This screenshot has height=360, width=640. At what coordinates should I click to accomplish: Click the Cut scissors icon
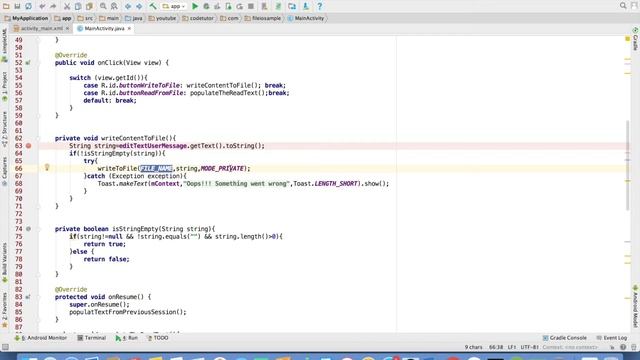(x=67, y=6)
